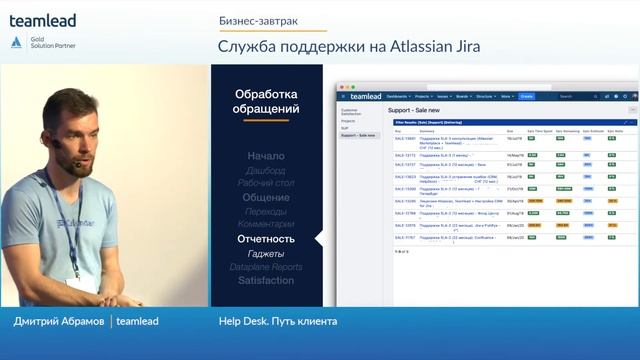Sort by the Summary column header

pos(427,131)
